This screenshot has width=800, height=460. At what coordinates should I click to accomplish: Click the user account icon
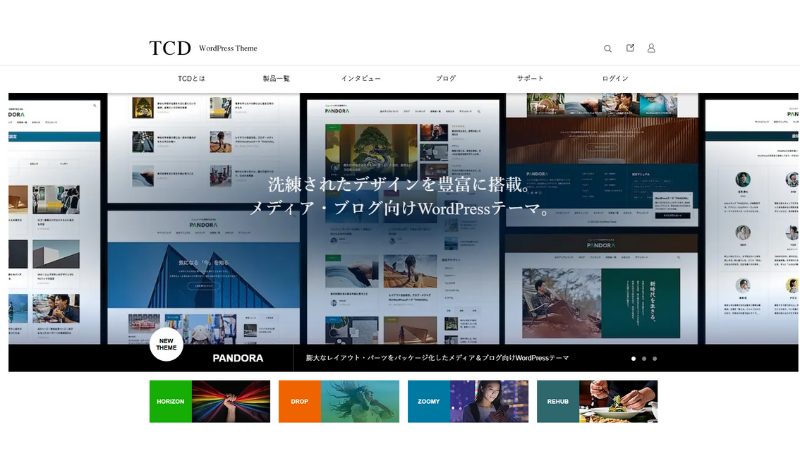coord(651,48)
